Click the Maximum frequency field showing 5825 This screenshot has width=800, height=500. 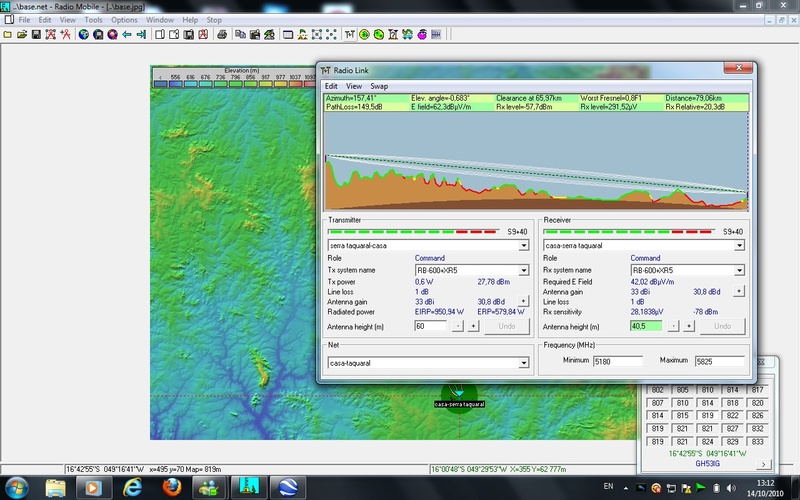[720, 361]
